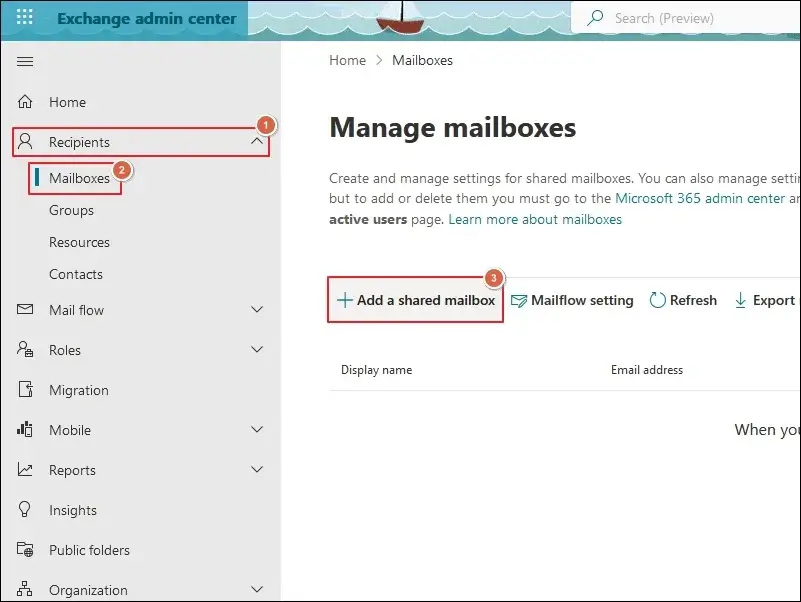The height and width of the screenshot is (602, 801).
Task: Export the mailbox list
Action: point(765,300)
